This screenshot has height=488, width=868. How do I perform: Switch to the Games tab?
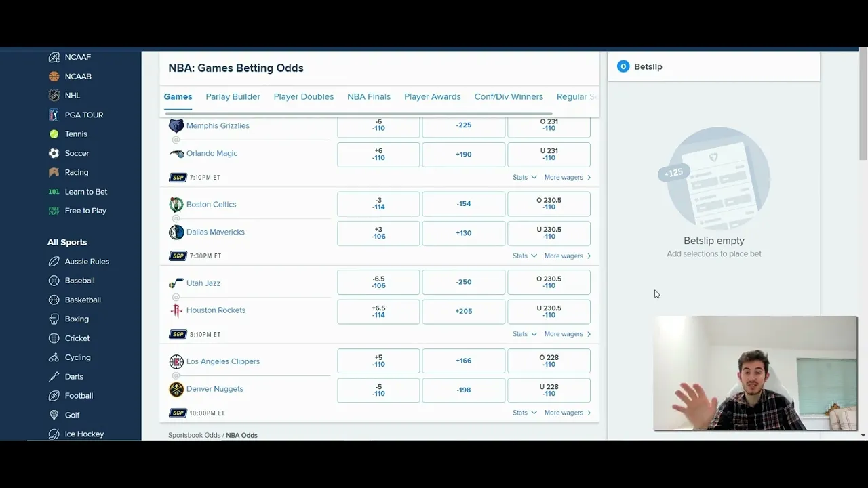178,96
